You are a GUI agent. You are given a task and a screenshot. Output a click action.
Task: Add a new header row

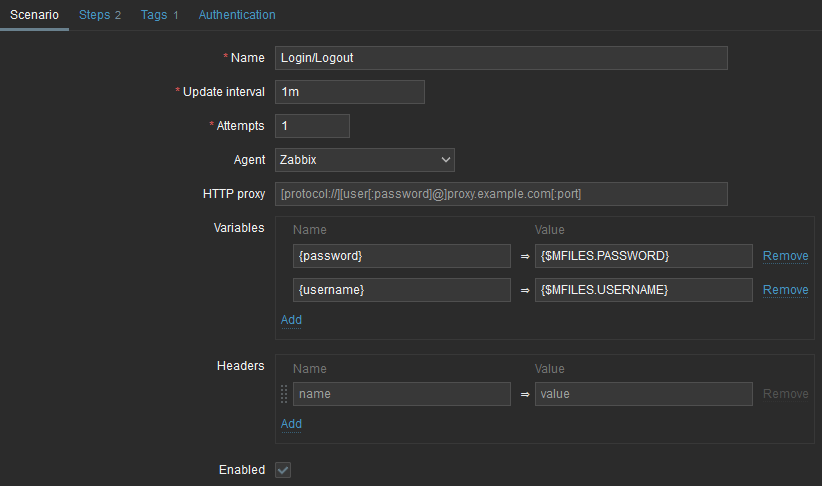(x=291, y=424)
